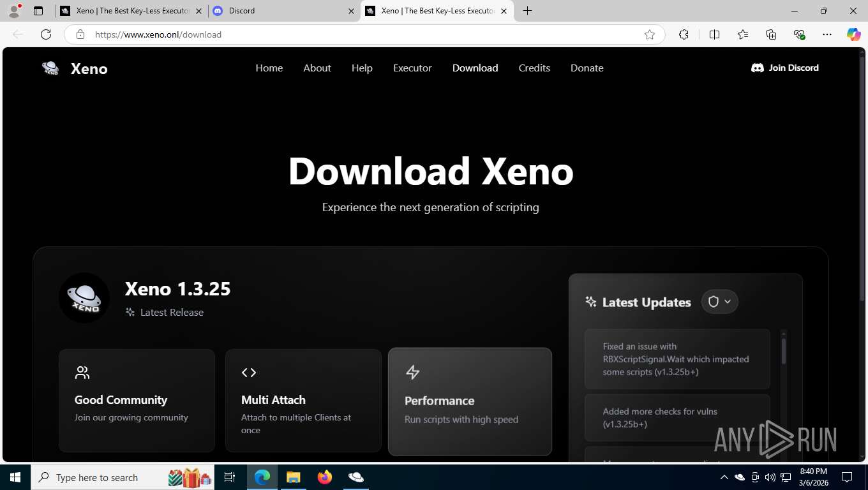Open the Xeno app in the taskbar
This screenshot has width=868, height=490.
pos(355,477)
